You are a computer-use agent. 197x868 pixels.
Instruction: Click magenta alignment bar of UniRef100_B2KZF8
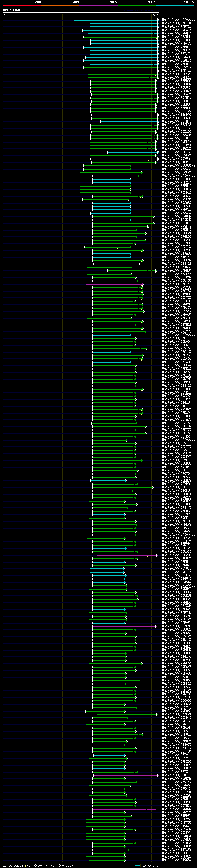click(126, 775)
